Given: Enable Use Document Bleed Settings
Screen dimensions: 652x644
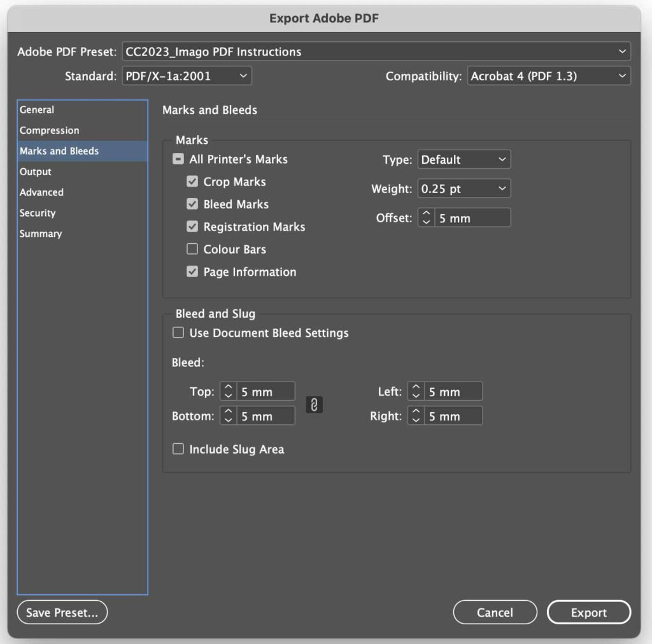Looking at the screenshot, I should pyautogui.click(x=178, y=333).
